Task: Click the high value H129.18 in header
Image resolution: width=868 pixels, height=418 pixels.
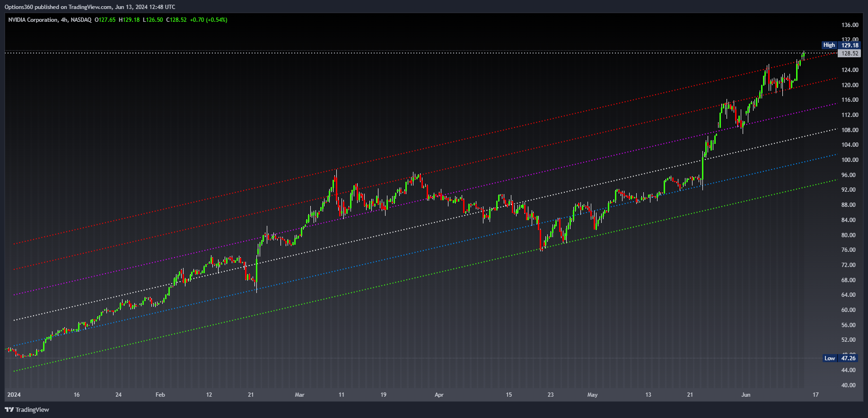Action: (129, 20)
